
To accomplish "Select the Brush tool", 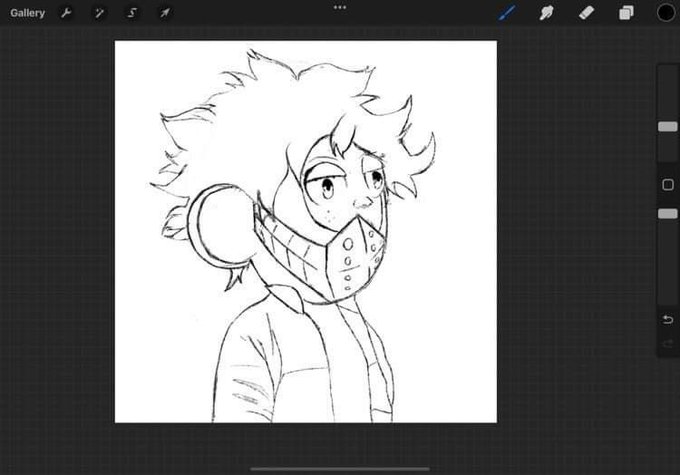I will tap(507, 13).
